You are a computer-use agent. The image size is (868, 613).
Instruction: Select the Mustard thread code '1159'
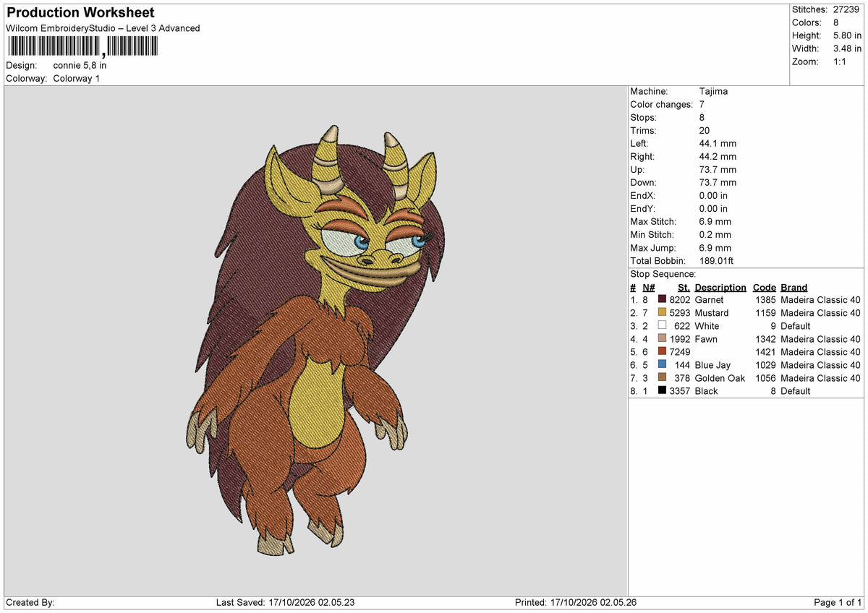(765, 312)
